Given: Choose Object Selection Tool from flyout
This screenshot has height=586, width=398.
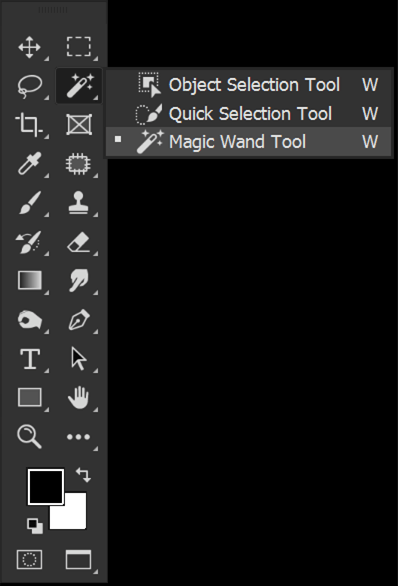Looking at the screenshot, I should pos(249,84).
